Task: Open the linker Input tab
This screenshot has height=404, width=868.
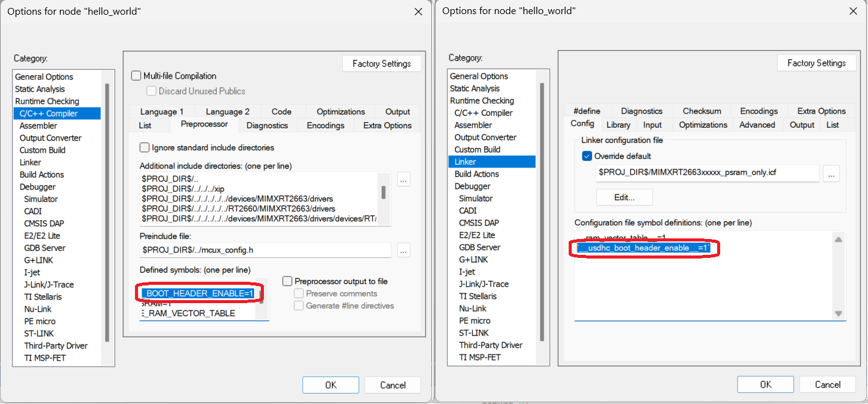Action: [652, 125]
